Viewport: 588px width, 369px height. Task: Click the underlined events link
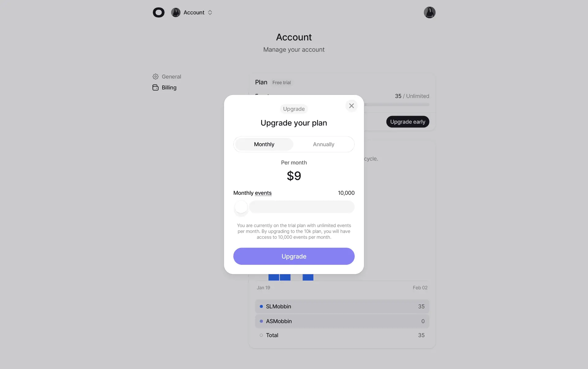click(x=263, y=193)
